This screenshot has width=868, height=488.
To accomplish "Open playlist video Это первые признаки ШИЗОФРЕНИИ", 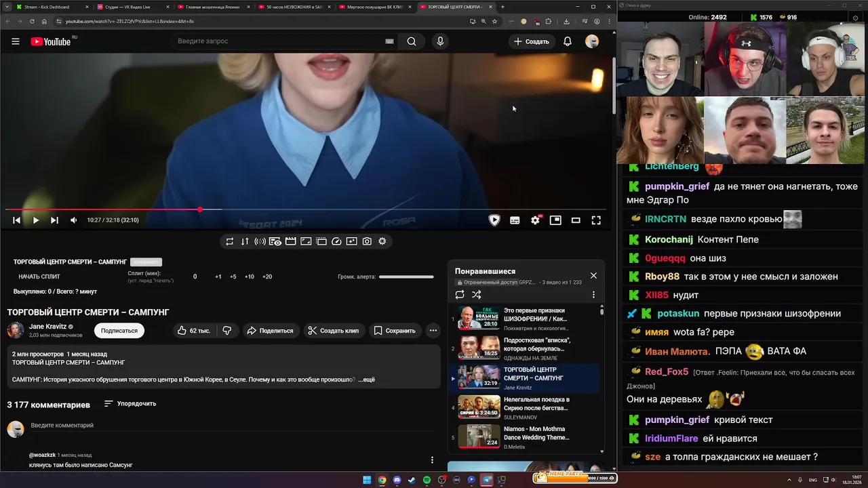I will tap(525, 319).
